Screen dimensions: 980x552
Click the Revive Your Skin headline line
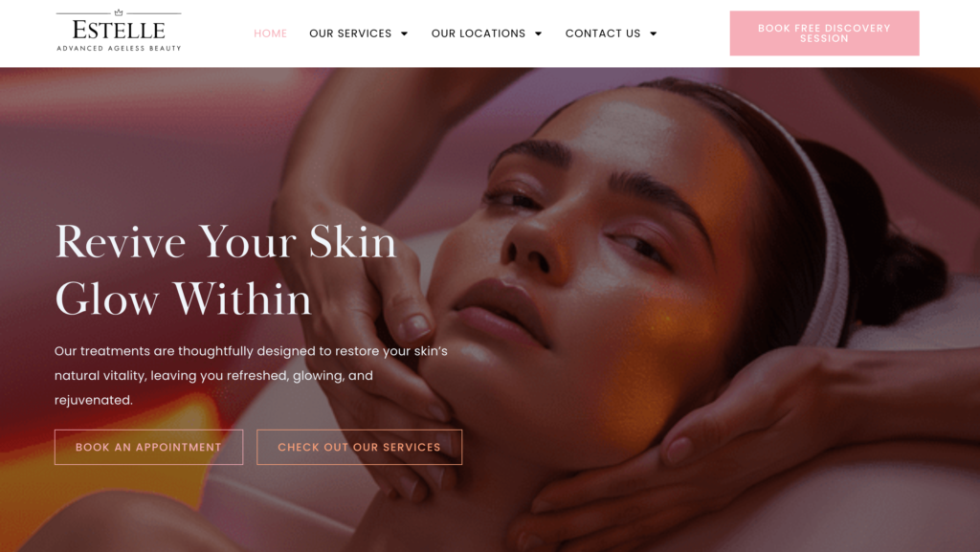[226, 242]
